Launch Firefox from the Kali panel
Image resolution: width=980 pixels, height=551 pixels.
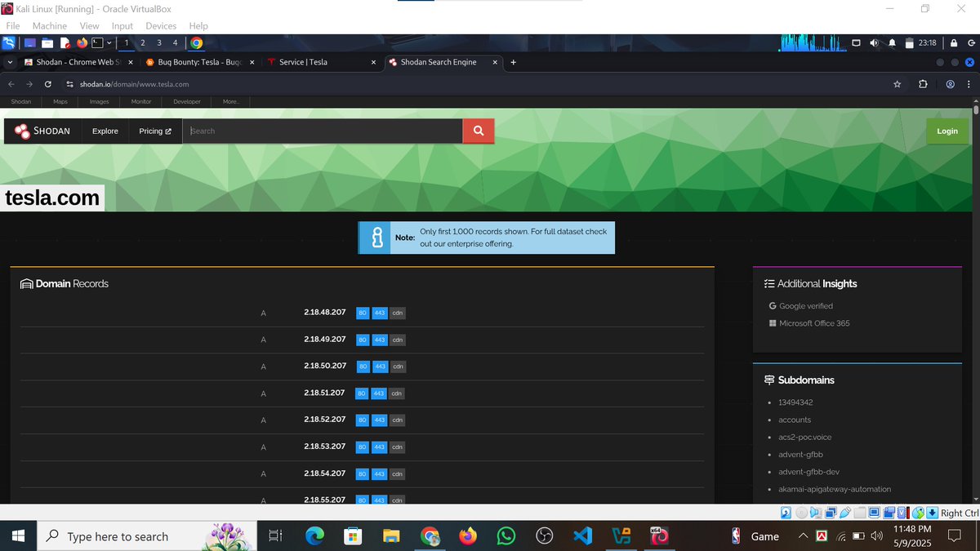point(82,42)
